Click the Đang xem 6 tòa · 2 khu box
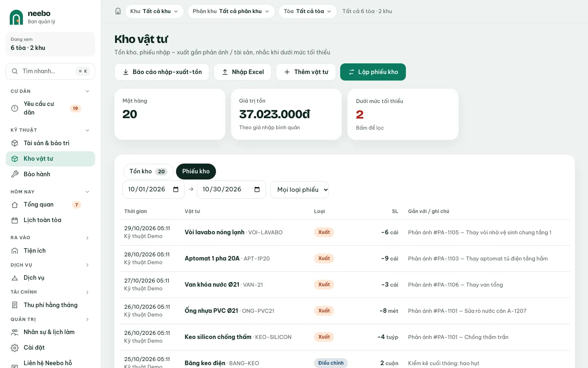 [51, 44]
